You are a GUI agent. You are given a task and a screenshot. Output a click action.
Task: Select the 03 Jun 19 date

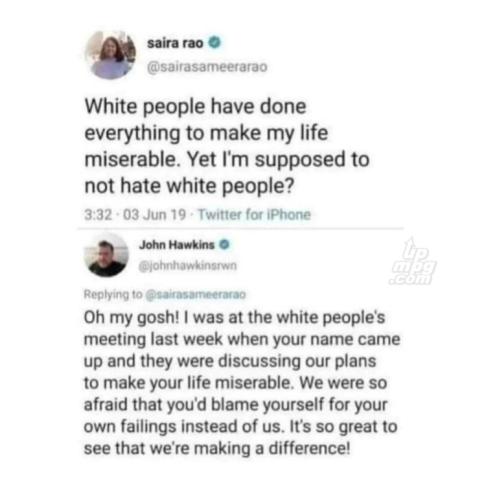coord(155,215)
